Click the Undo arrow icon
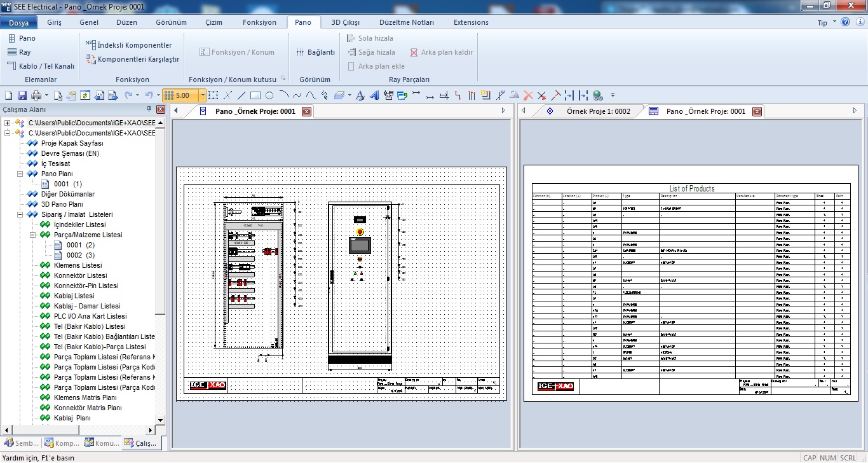Viewport: 868px width, 463px height. [149, 95]
